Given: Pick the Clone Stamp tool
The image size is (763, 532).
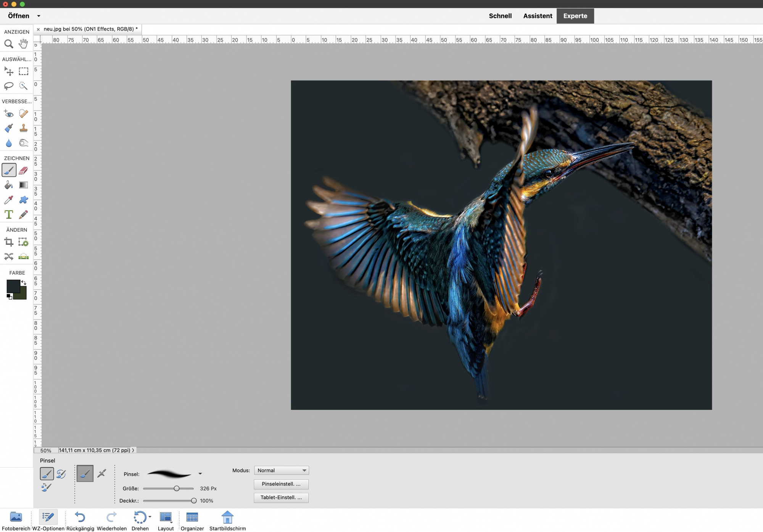Looking at the screenshot, I should (23, 128).
